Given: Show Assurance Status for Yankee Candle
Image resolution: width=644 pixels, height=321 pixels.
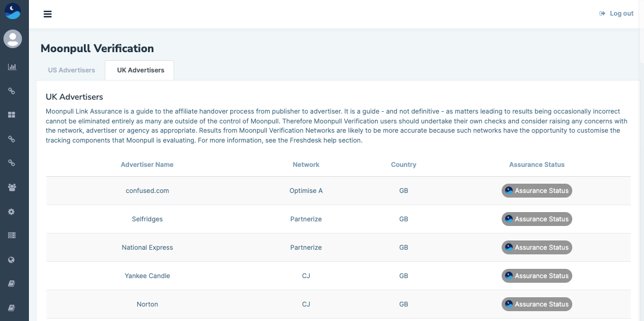Looking at the screenshot, I should tap(536, 276).
